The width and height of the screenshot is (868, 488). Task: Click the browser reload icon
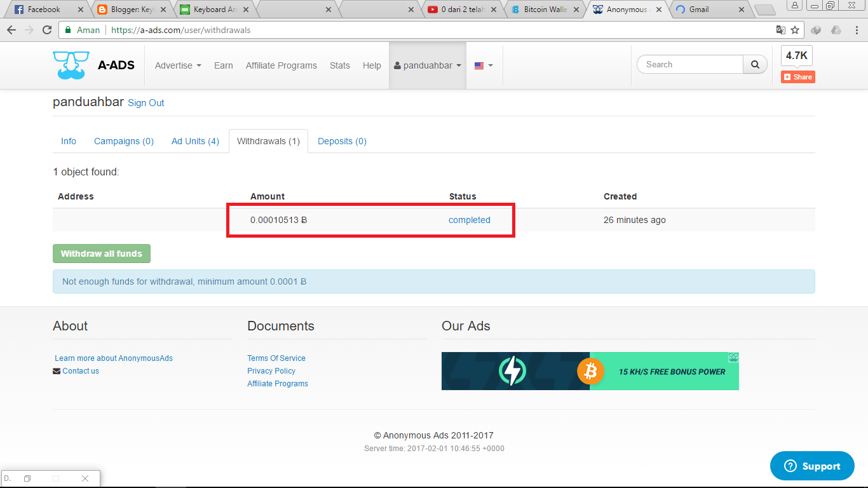46,30
